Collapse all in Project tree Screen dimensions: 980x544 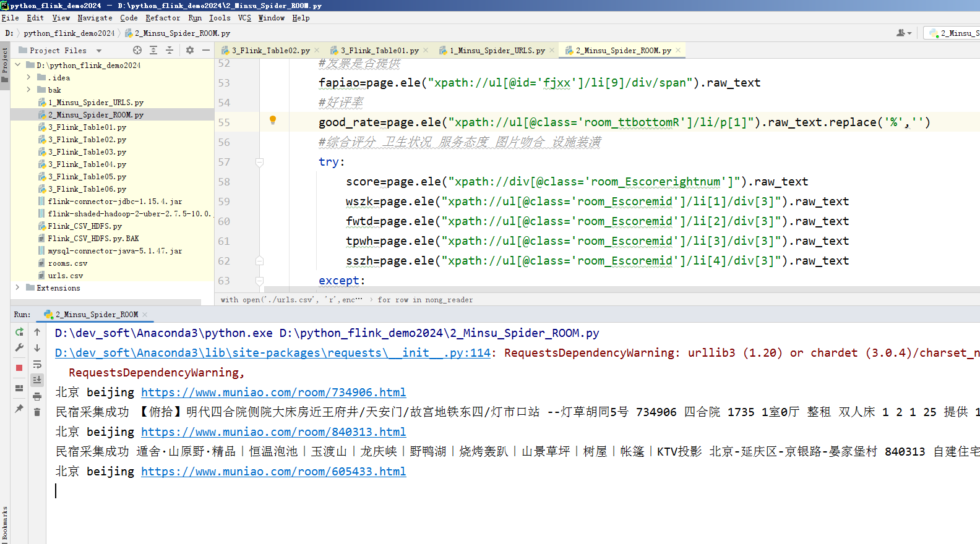(169, 50)
